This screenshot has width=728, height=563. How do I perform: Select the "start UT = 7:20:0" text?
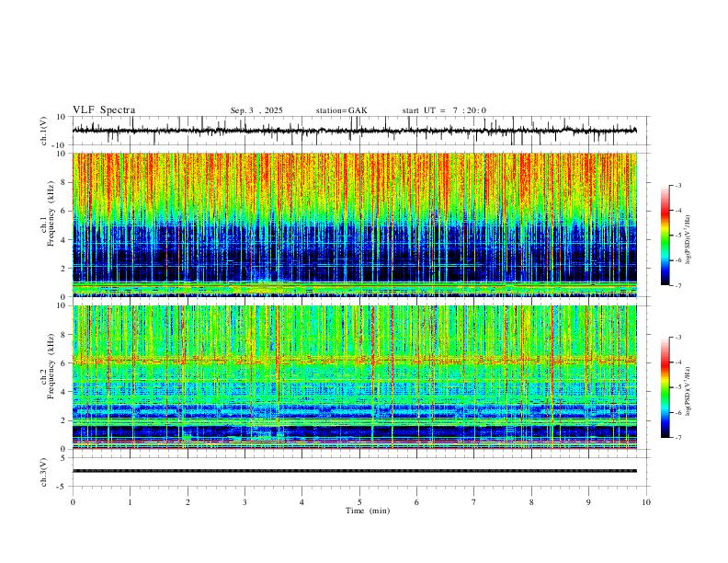pyautogui.click(x=444, y=110)
